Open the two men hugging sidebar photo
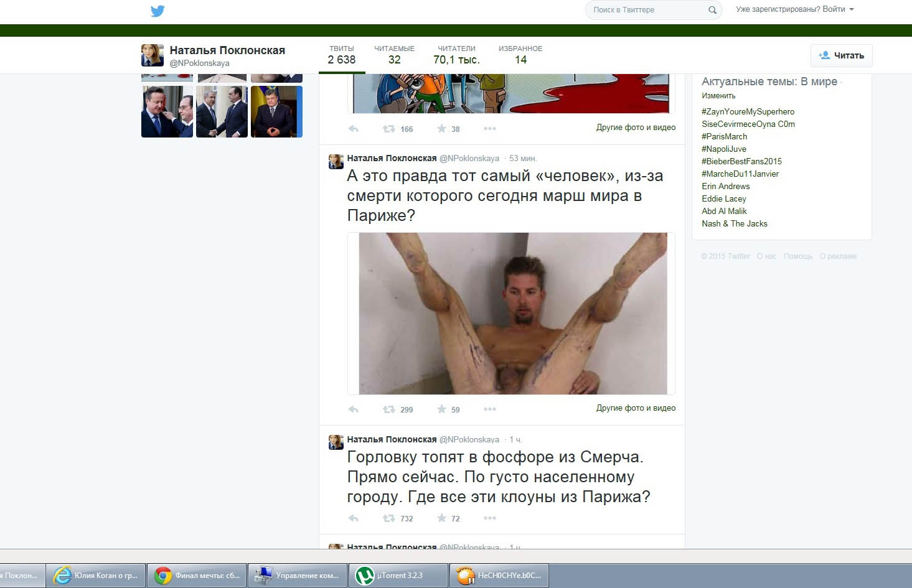Image resolution: width=912 pixels, height=588 pixels. pos(167,111)
